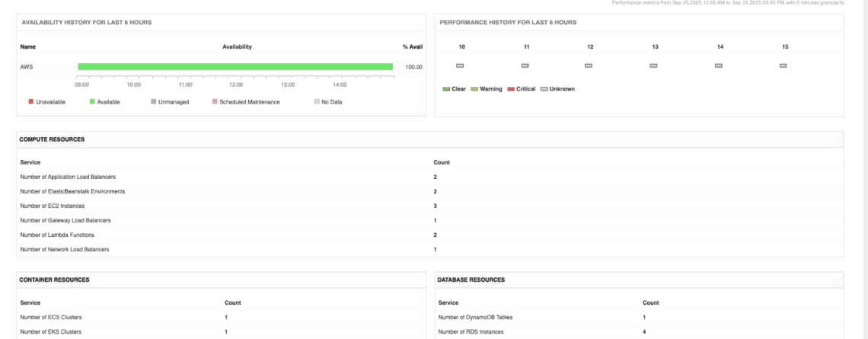Click the Application Load Balancers count value

(x=435, y=177)
